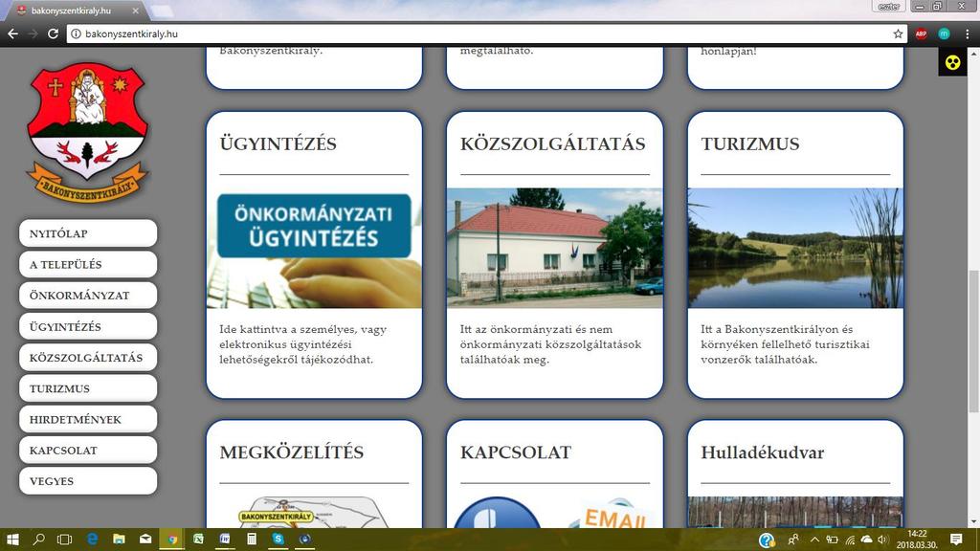Open the Wi-Fi network tray icon

[850, 540]
